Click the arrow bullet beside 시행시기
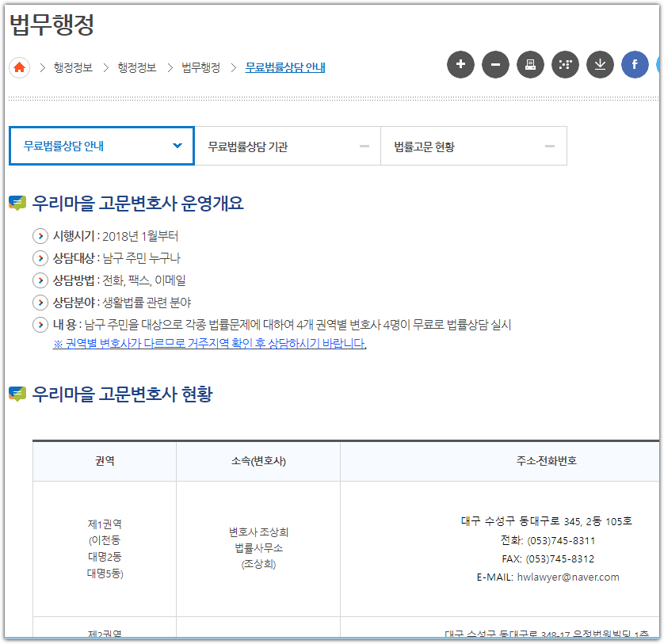 [x=40, y=236]
